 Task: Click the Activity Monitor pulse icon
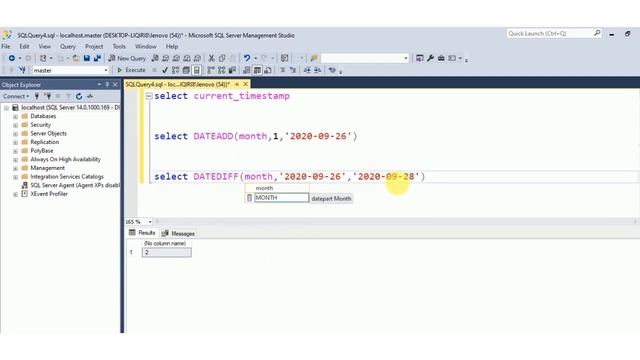coord(90,96)
